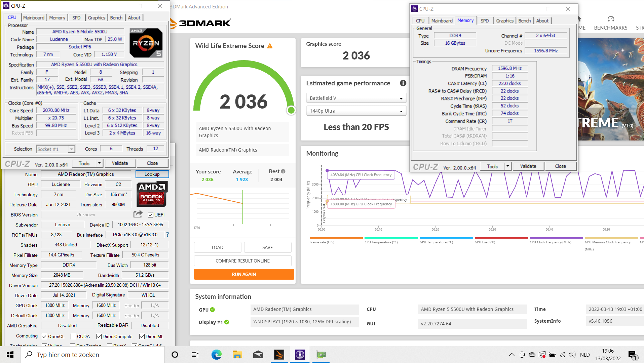Click the taskbar clock and date
The width and height of the screenshot is (644, 363).
[x=608, y=355]
